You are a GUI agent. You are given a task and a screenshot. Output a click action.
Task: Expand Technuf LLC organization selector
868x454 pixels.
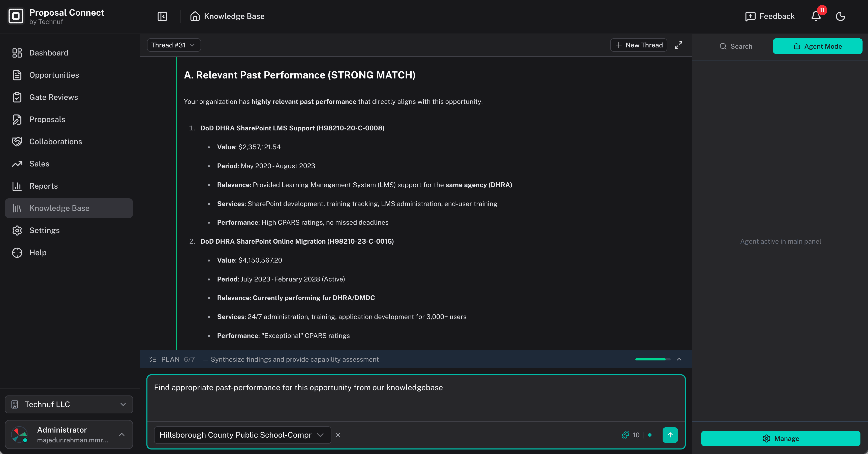click(69, 404)
